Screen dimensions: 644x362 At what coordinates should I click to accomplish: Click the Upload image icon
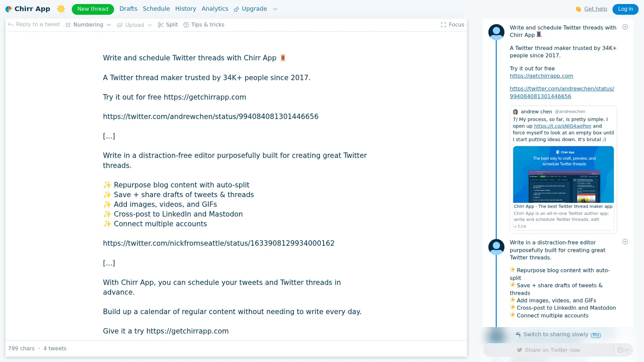pyautogui.click(x=120, y=25)
